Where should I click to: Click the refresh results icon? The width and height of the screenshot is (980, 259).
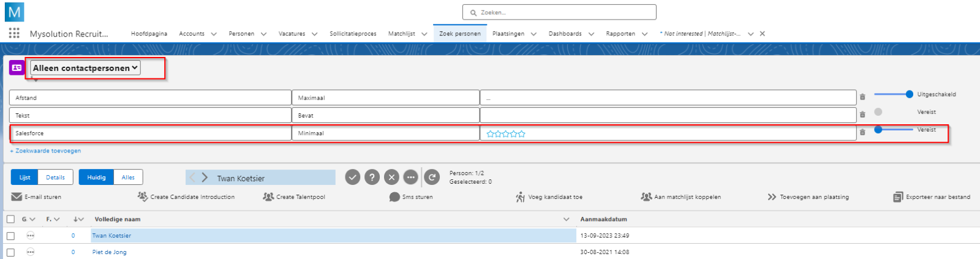[x=432, y=178]
